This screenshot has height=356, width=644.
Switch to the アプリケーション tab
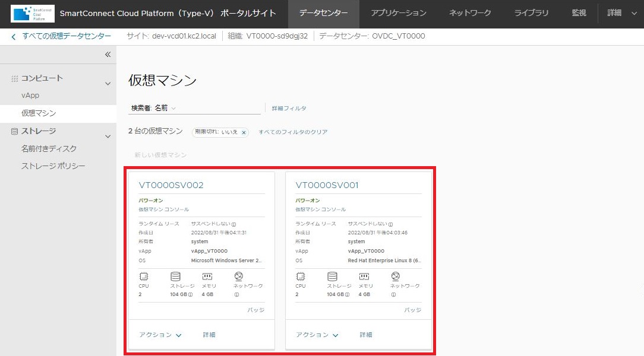point(399,14)
